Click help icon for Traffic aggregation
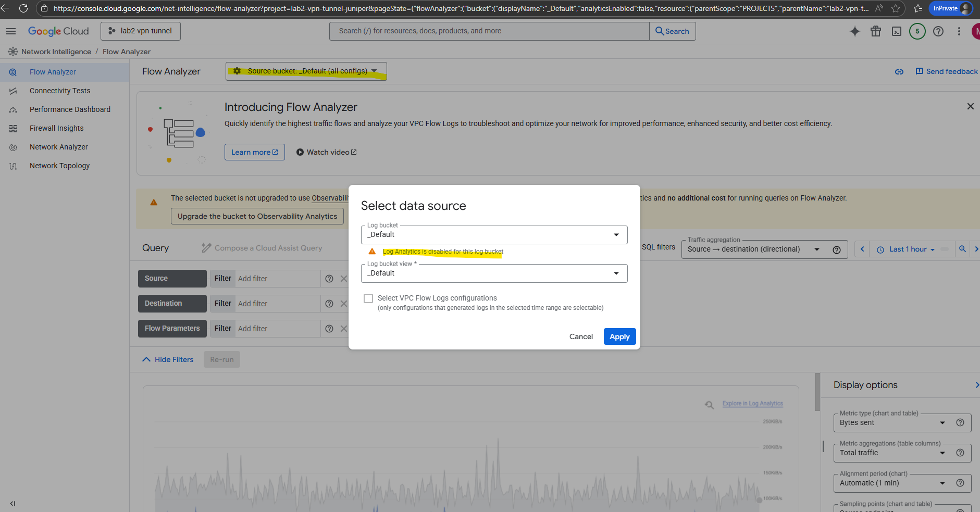The width and height of the screenshot is (980, 512). point(837,249)
